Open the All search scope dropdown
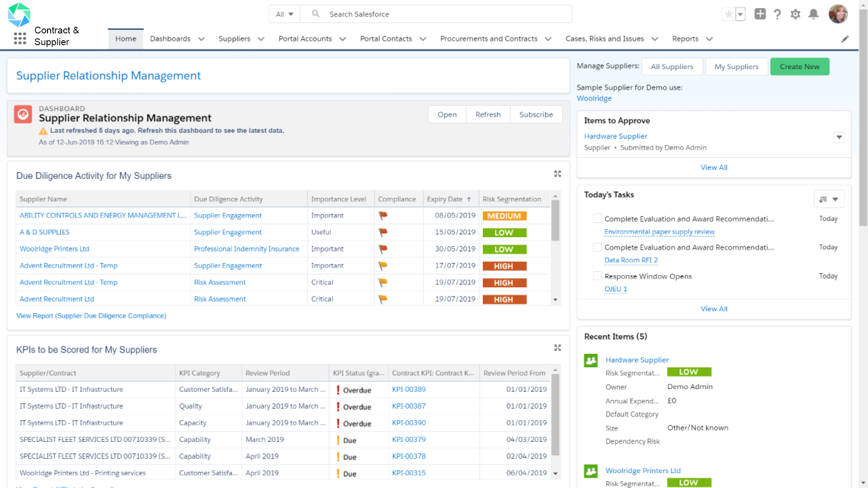The height and width of the screenshot is (488, 868). [x=284, y=14]
